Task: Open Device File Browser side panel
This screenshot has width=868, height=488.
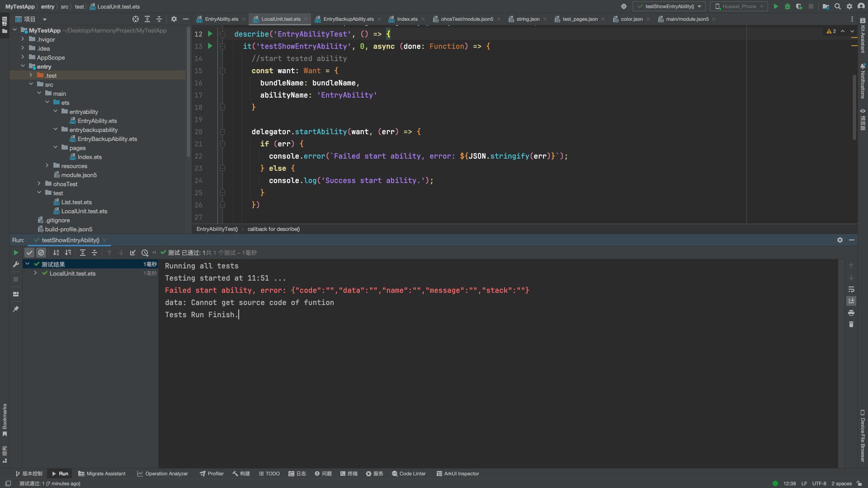Action: point(863,436)
